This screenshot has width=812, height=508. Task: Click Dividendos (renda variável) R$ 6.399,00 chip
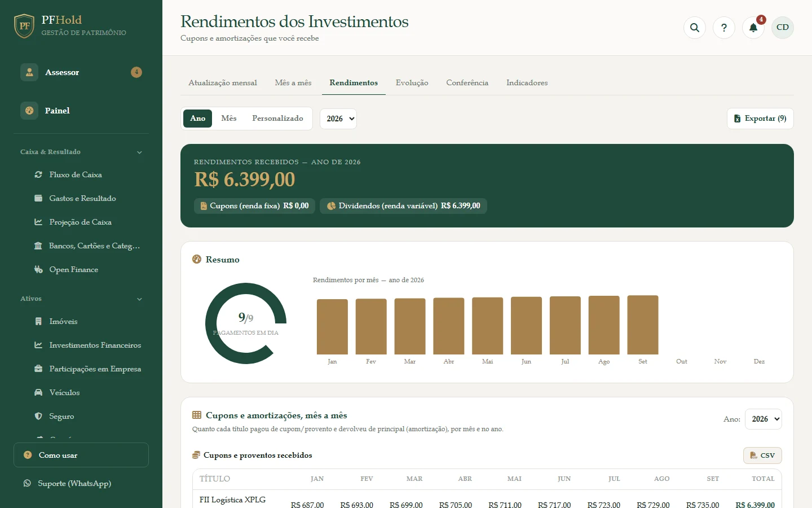pos(403,206)
